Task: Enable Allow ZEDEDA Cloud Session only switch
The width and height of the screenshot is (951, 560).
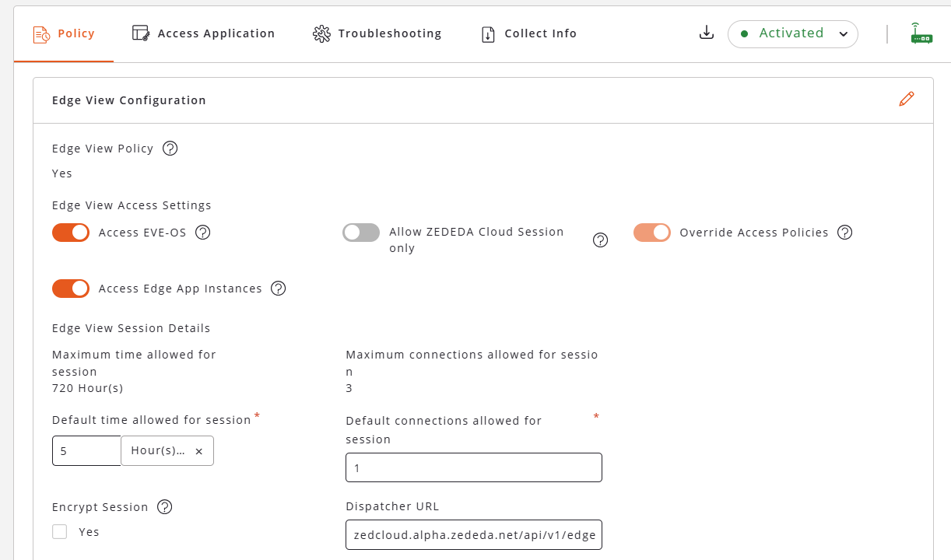Action: [x=361, y=233]
